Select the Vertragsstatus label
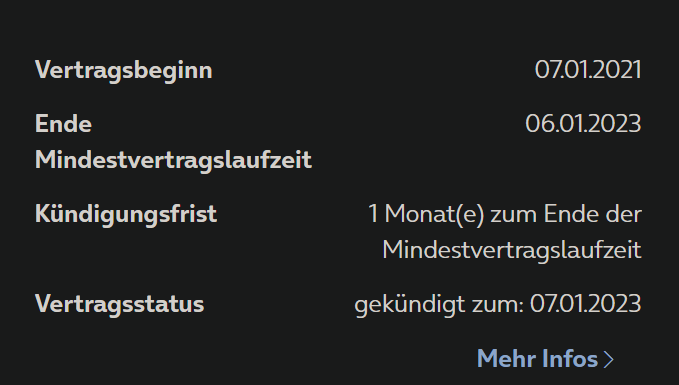679x385 pixels. pos(120,304)
